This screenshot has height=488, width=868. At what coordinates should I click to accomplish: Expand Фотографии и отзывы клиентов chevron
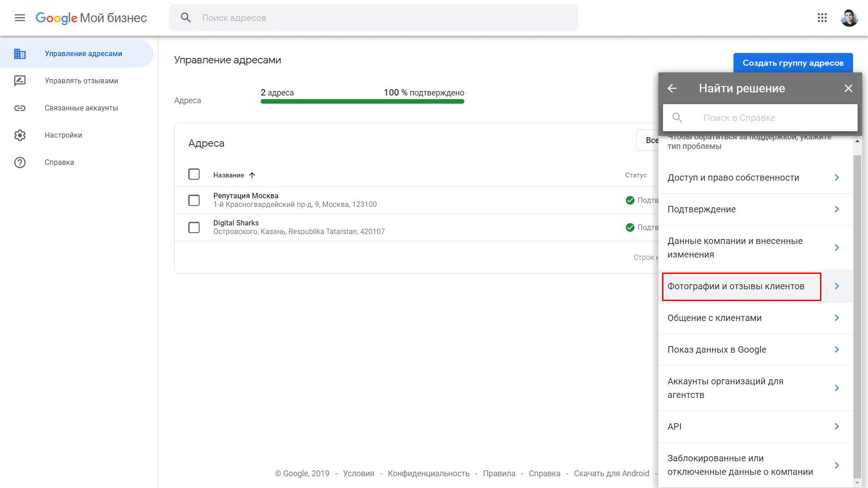click(837, 286)
